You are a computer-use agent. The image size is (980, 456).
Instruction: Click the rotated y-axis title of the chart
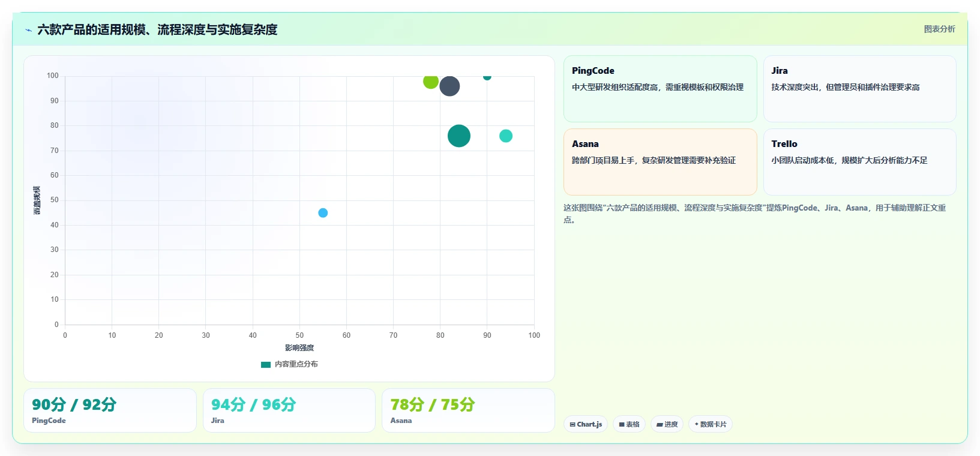37,200
